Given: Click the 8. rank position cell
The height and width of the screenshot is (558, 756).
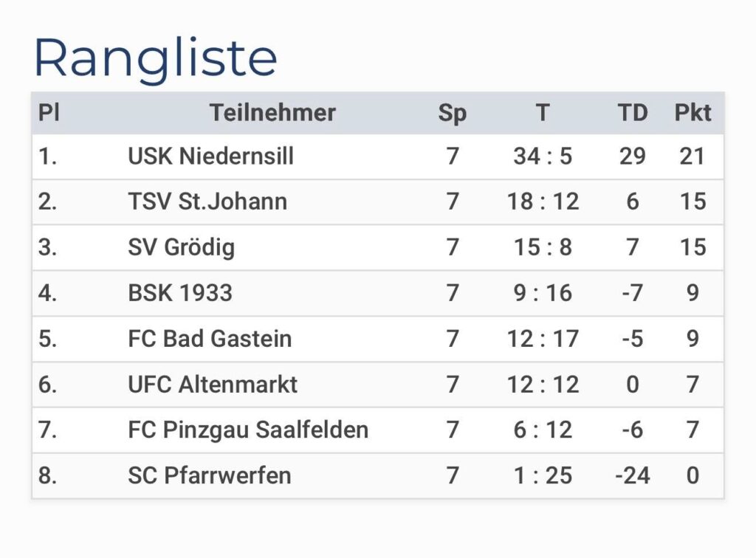Looking at the screenshot, I should click(x=47, y=475).
